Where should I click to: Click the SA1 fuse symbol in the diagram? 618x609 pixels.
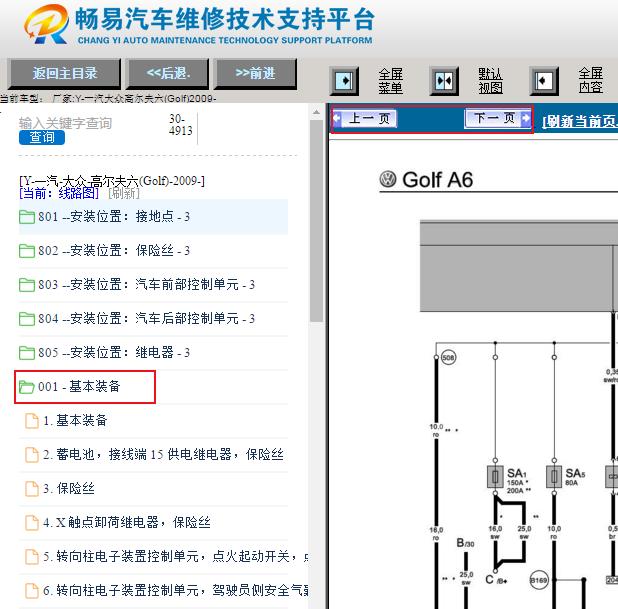pos(495,477)
